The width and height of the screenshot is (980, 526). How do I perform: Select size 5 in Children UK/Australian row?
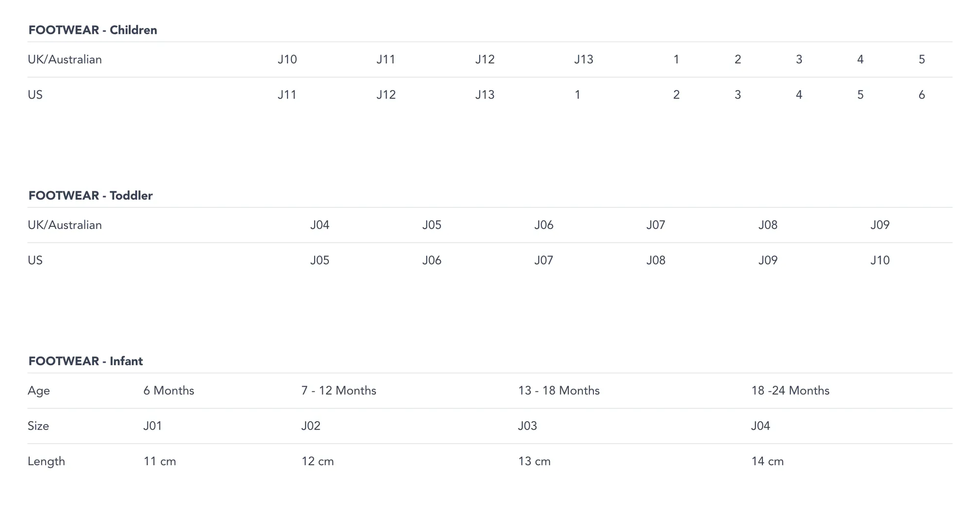(x=922, y=59)
